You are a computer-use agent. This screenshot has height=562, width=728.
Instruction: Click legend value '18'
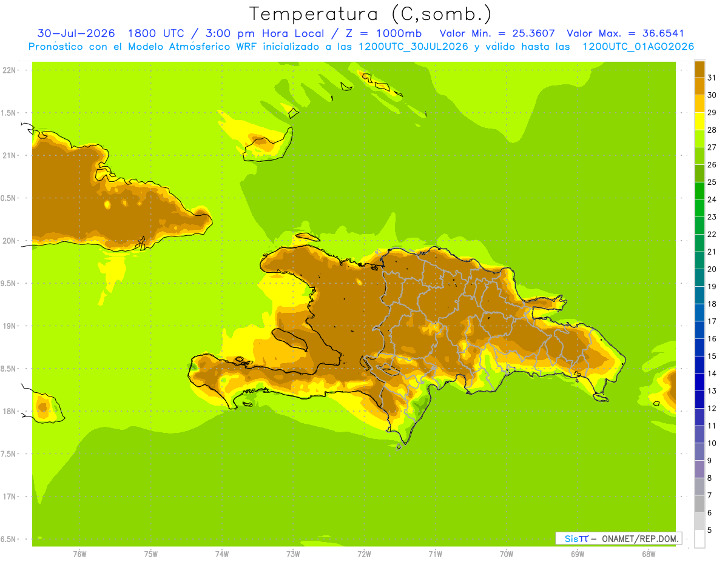(x=712, y=304)
